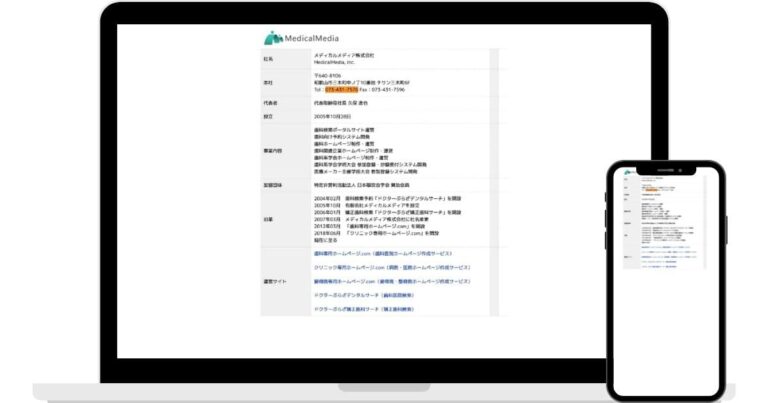Click the 社名 row label
The image size is (768, 403).
pyautogui.click(x=268, y=59)
